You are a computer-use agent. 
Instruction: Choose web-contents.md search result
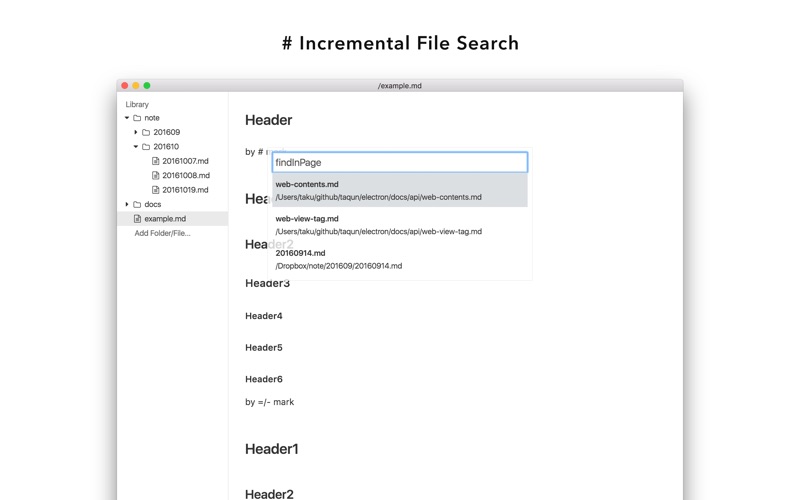pyautogui.click(x=400, y=190)
